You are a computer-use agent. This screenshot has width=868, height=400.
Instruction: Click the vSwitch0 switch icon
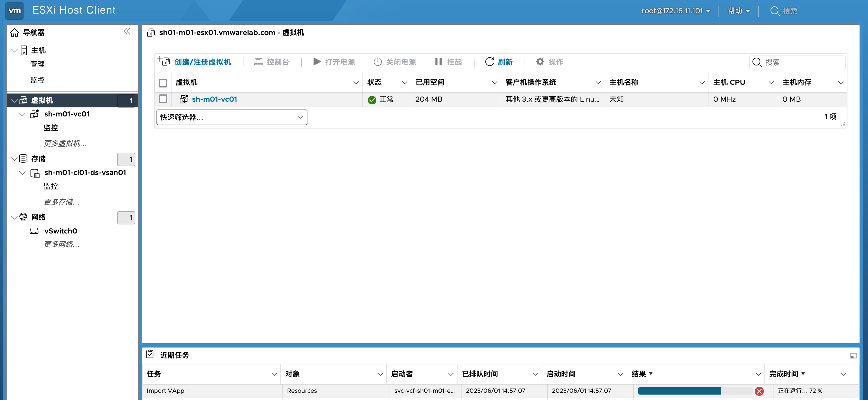(34, 231)
